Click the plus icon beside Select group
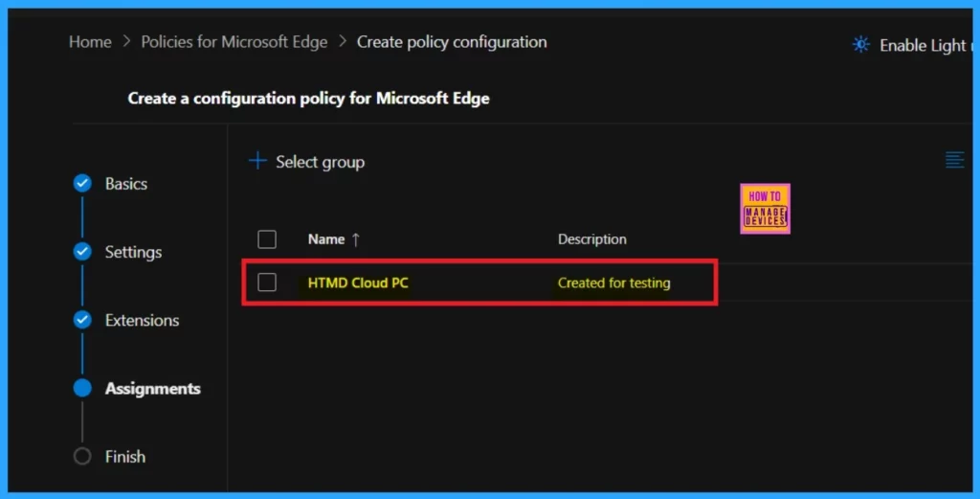Screen dimensions: 980x499 (257, 161)
